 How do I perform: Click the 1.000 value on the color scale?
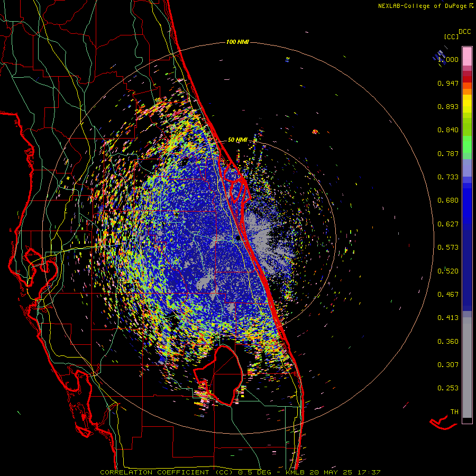(x=448, y=59)
